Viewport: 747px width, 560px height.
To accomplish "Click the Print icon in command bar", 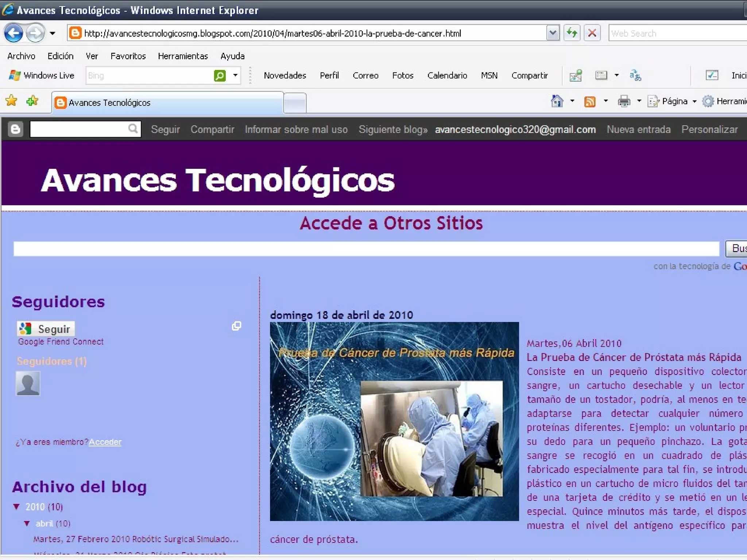I will pos(624,101).
